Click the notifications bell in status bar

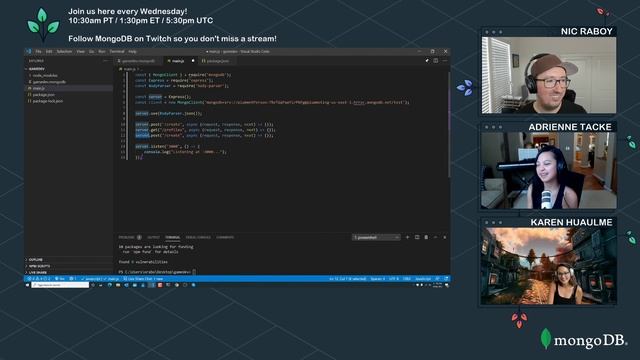pos(446,279)
